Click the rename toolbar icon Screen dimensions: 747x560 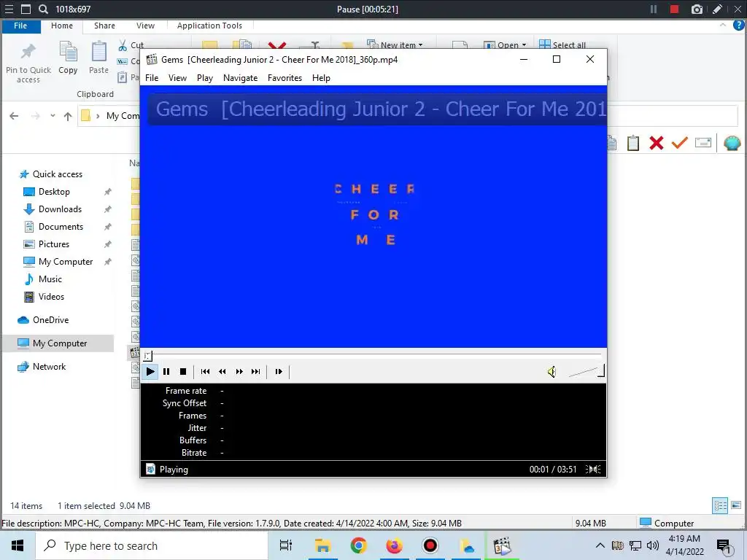pyautogui.click(x=703, y=143)
